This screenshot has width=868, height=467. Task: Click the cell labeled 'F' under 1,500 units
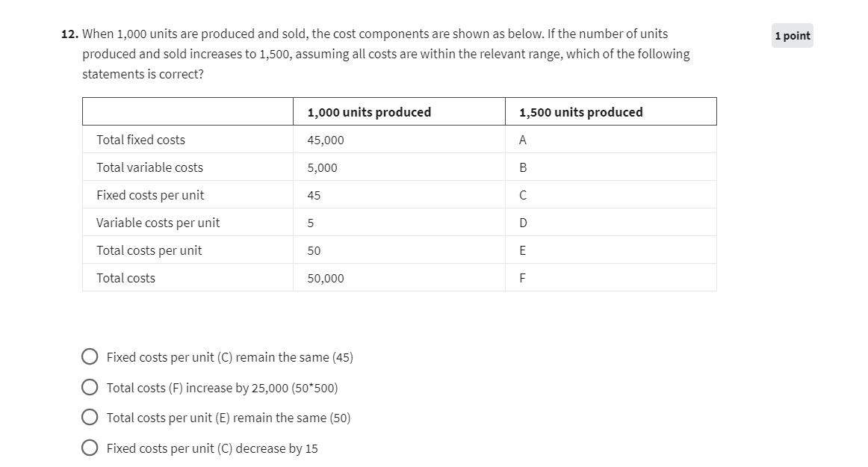tap(523, 277)
